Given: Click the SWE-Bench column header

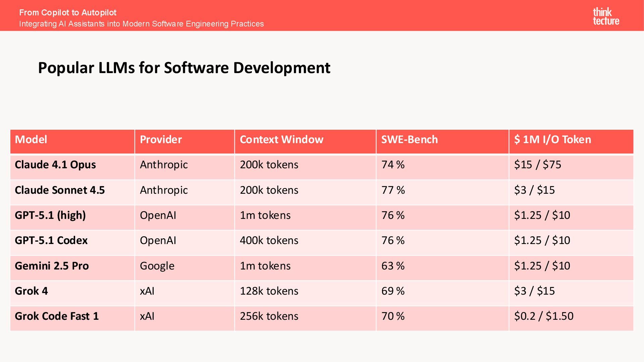Looking at the screenshot, I should [x=442, y=141].
